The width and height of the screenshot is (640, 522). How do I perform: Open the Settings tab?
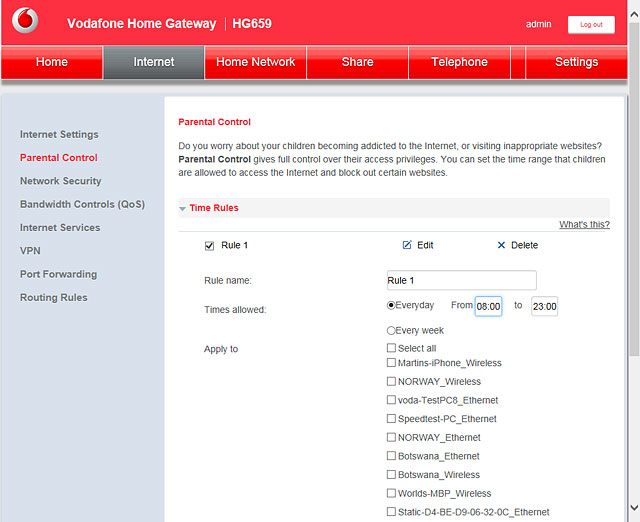click(x=576, y=62)
